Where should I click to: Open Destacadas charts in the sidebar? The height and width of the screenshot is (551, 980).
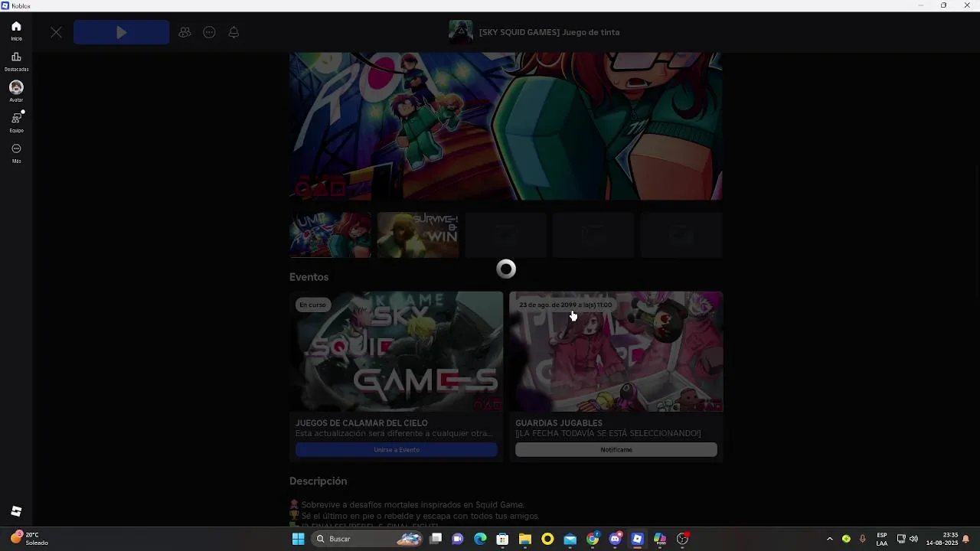(16, 61)
